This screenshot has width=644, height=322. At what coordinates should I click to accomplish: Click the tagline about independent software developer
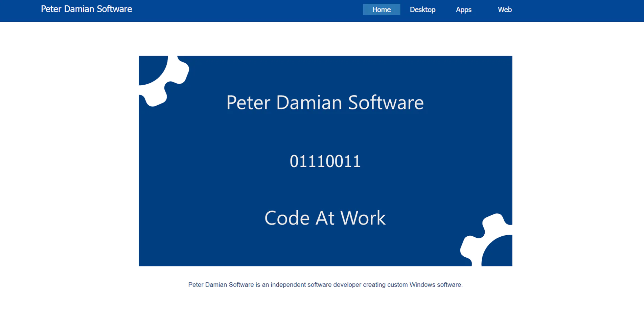tap(325, 284)
